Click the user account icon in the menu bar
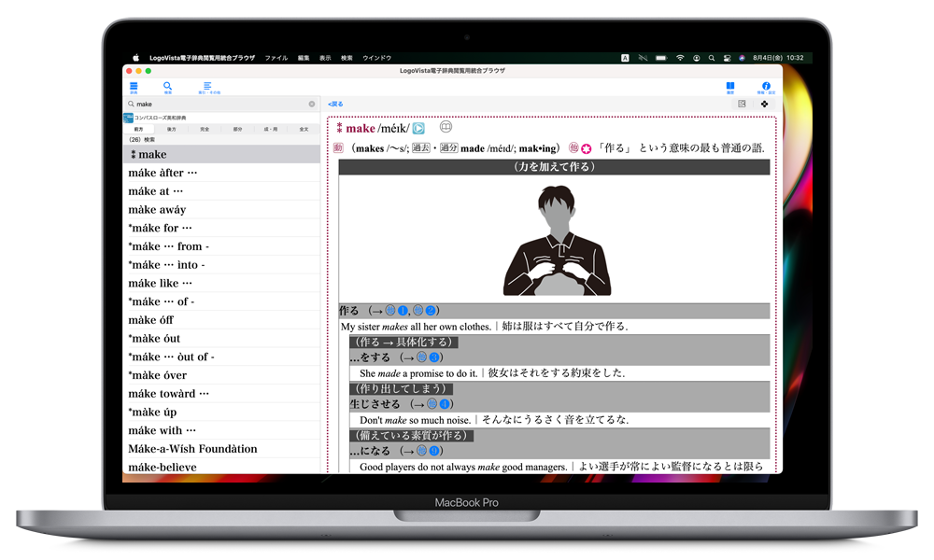Screen dimensions: 934x560 click(x=696, y=58)
